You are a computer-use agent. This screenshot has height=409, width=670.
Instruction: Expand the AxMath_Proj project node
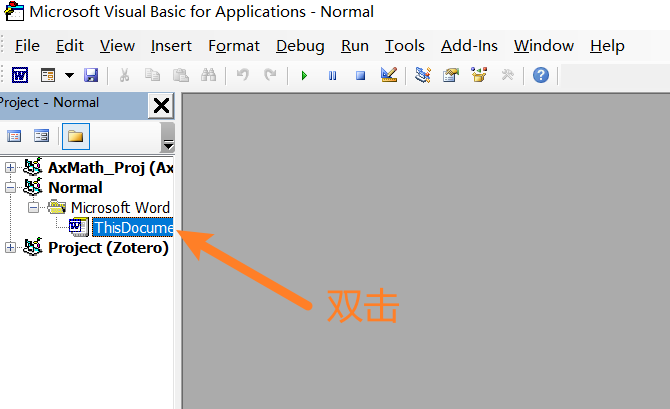pyautogui.click(x=11, y=168)
